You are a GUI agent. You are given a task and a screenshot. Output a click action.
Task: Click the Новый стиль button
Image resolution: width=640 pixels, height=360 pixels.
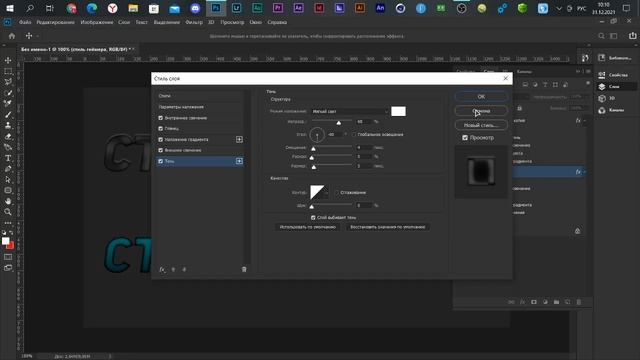tap(481, 125)
